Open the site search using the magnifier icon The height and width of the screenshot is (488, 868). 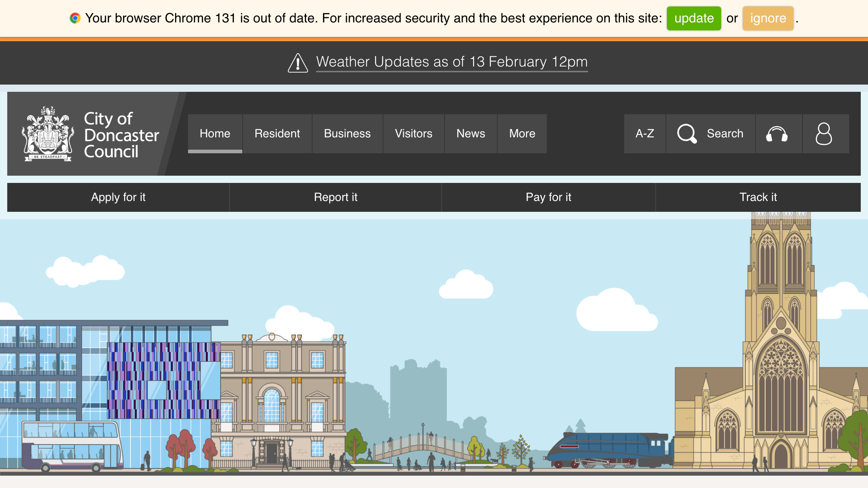[687, 133]
